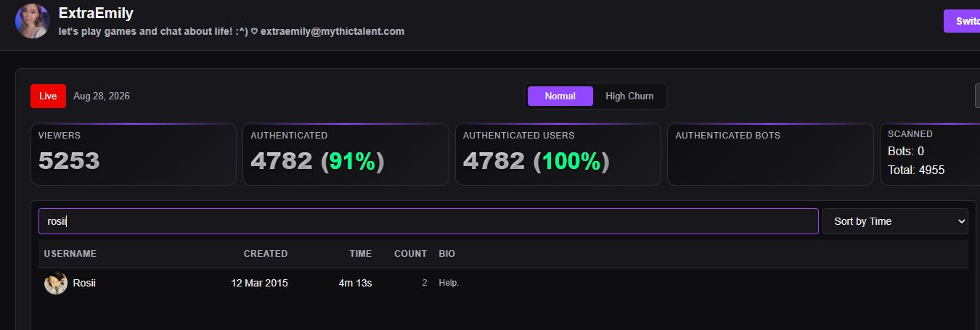Click the extraemily@mythictalent.com description text

[x=332, y=31]
